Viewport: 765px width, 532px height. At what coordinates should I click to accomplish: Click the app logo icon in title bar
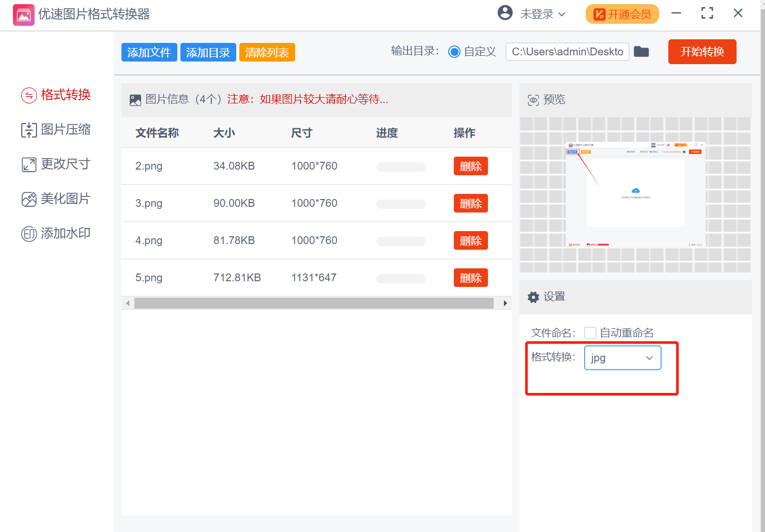[x=23, y=13]
